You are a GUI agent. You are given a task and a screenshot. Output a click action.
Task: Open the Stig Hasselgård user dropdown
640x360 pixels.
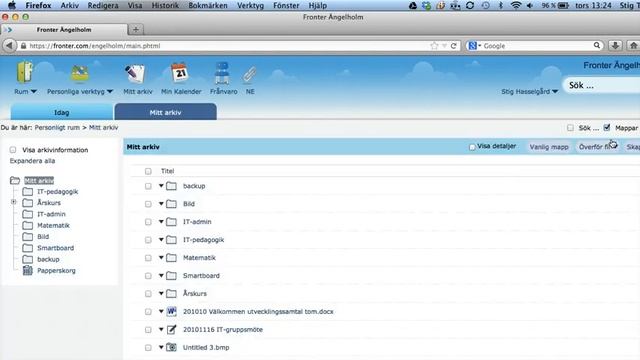(x=529, y=91)
